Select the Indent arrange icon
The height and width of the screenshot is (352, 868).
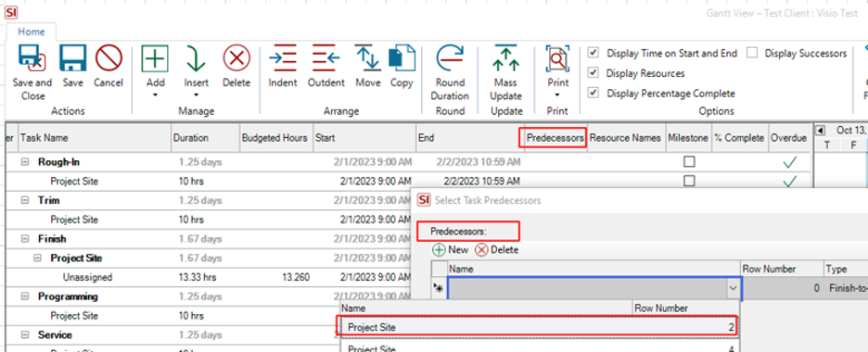[x=283, y=58]
